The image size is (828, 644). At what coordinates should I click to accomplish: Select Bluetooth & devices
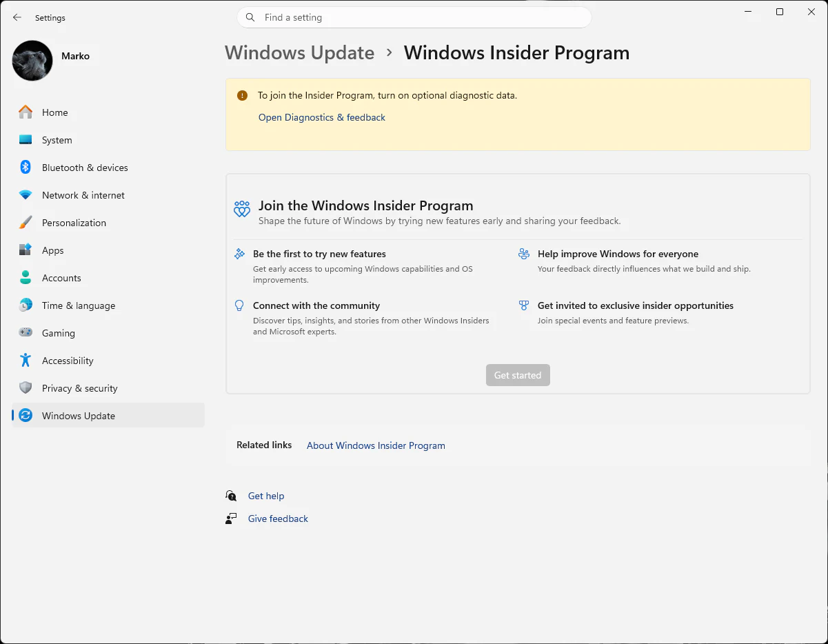tap(108, 167)
